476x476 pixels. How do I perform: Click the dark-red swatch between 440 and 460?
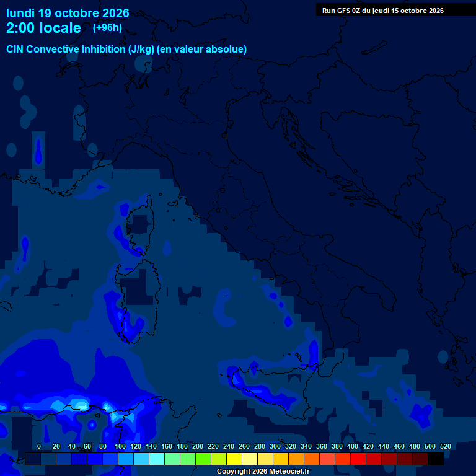tap(389, 459)
